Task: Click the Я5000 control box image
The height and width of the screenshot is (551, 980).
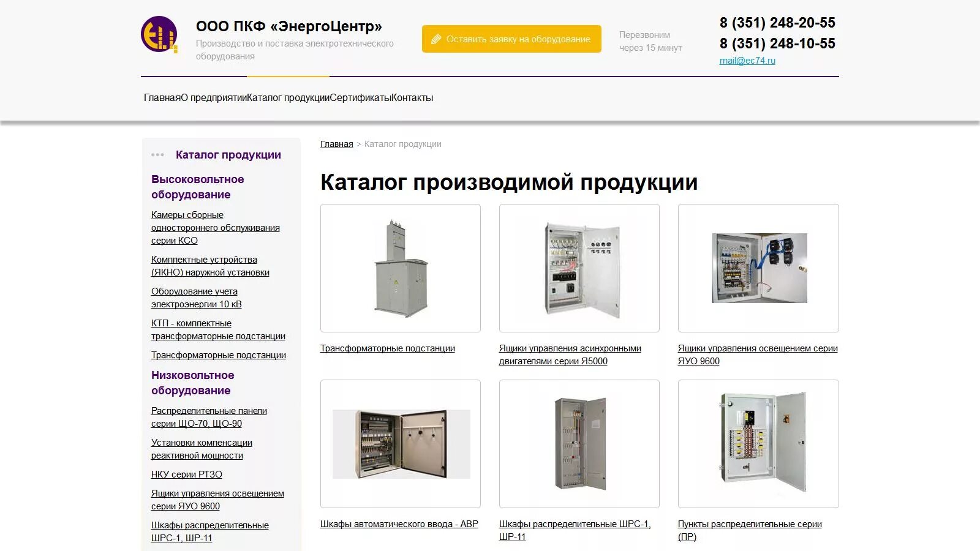Action: tap(579, 268)
